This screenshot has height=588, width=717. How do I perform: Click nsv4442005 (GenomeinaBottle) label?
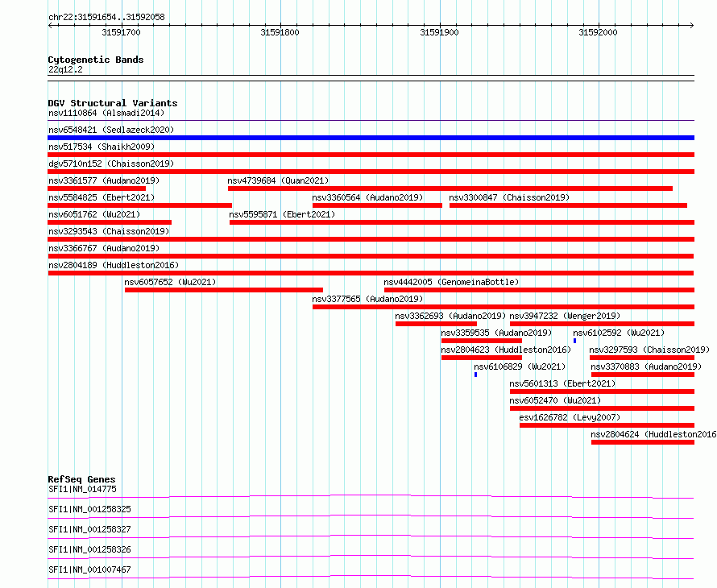pos(451,282)
